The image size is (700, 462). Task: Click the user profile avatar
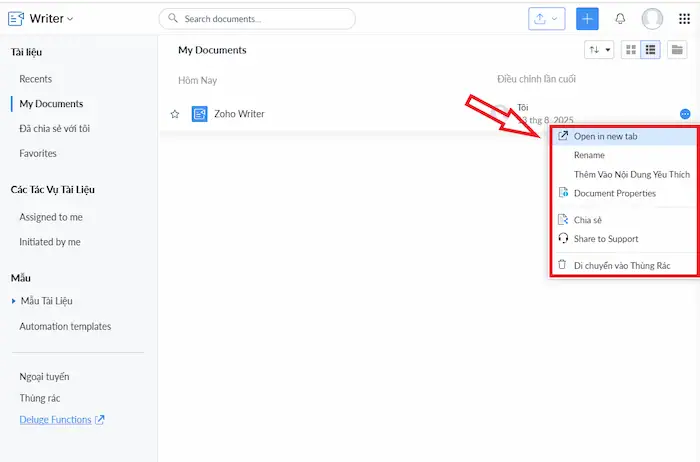(652, 19)
